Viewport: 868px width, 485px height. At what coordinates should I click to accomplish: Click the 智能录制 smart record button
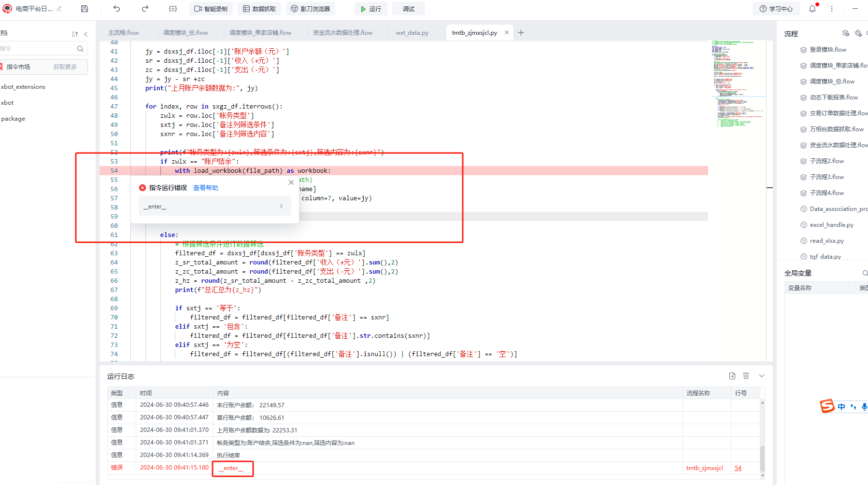211,9
